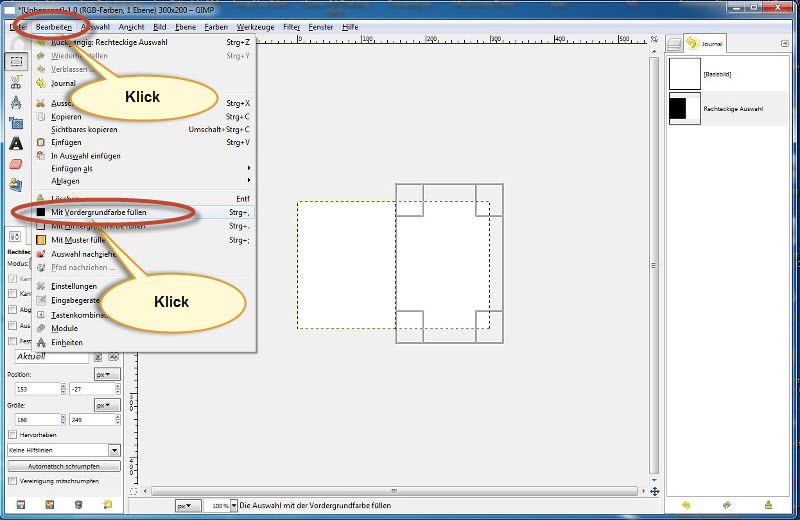This screenshot has height=520, width=800.
Task: Select the [Basisbild] history entry
Action: point(728,74)
